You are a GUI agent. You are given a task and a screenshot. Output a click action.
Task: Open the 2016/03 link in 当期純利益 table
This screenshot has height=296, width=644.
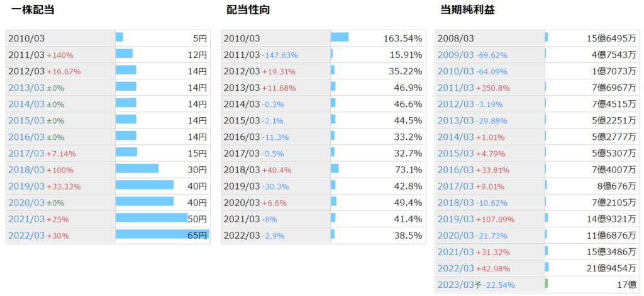tap(456, 170)
